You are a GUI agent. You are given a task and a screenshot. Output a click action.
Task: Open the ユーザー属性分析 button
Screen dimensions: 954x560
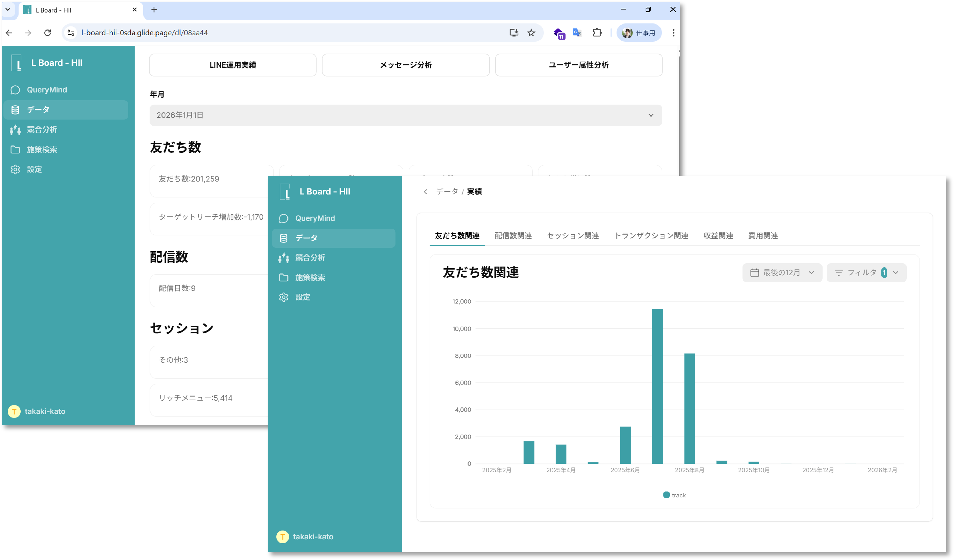point(578,65)
